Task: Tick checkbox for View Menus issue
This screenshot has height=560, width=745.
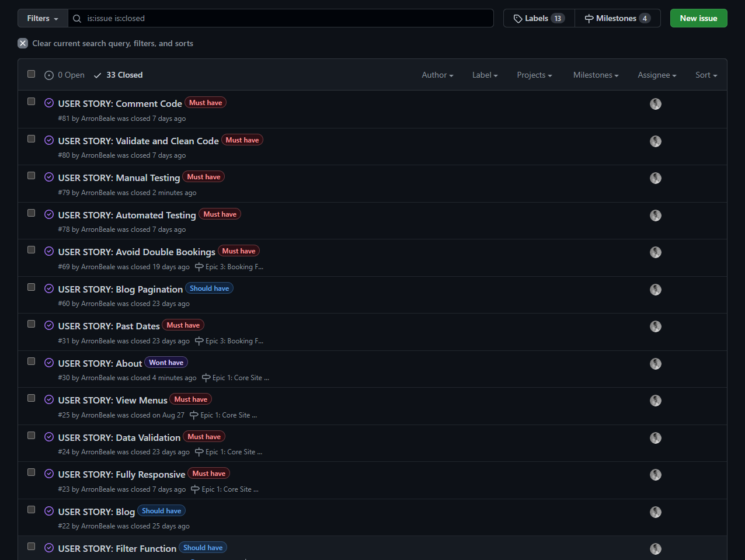Action: tap(32, 398)
